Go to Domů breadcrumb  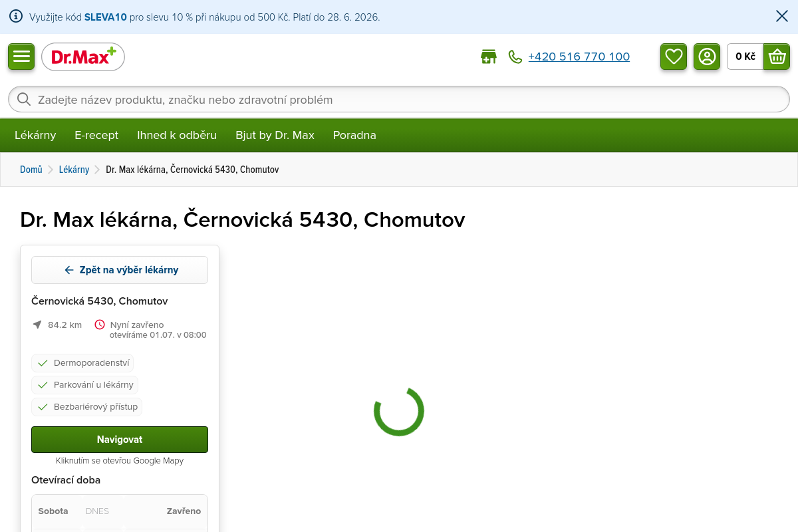coord(31,170)
